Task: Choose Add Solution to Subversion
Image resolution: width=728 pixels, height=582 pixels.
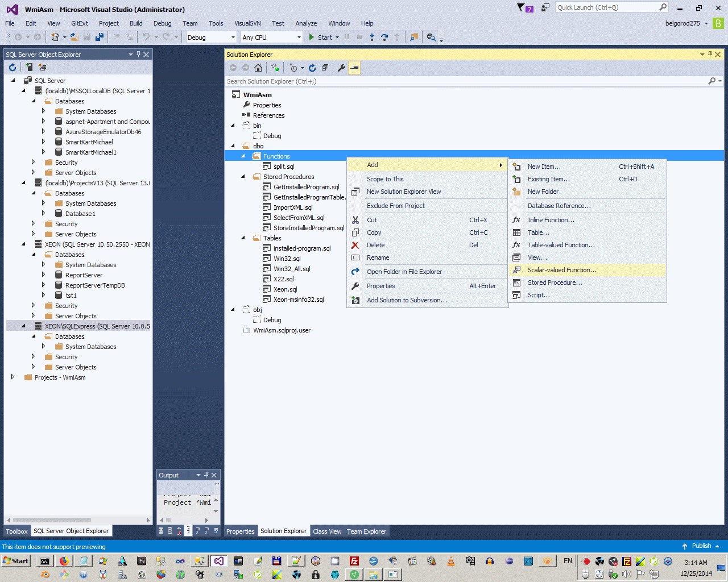Action: 427,300
